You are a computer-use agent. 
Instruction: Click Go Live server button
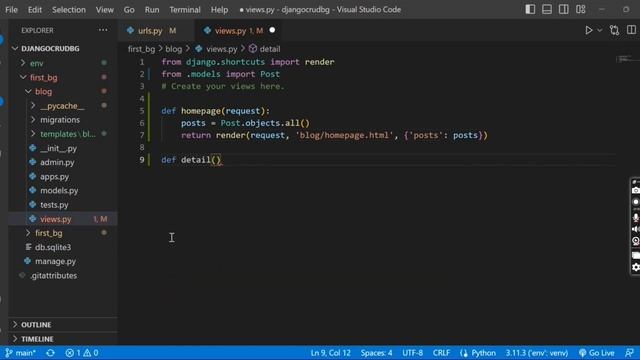click(x=597, y=353)
